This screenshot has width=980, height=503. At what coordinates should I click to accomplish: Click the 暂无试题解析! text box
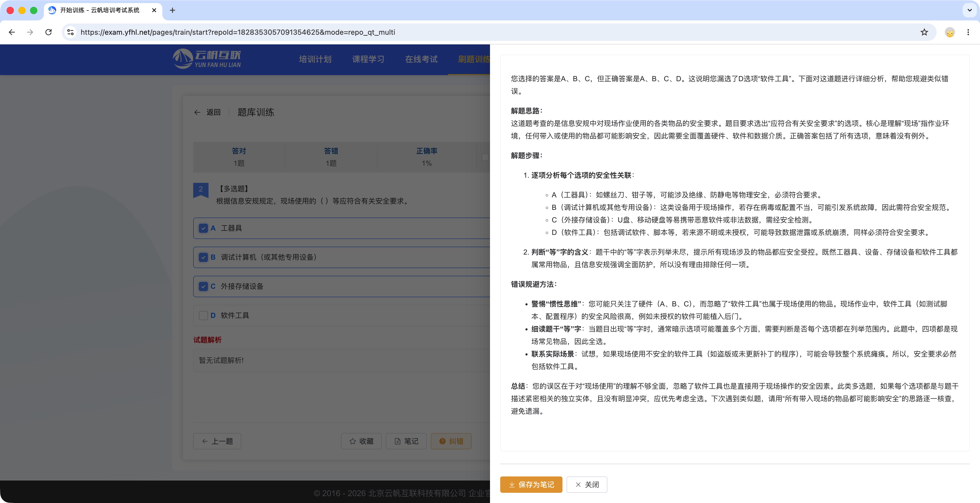(341, 360)
